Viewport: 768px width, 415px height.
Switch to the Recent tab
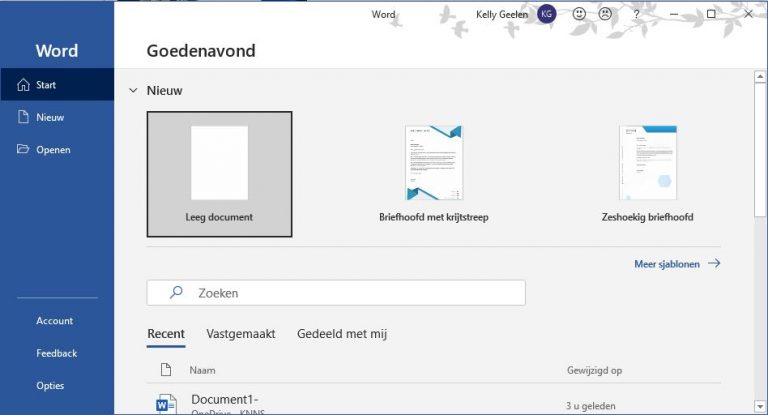pyautogui.click(x=166, y=334)
